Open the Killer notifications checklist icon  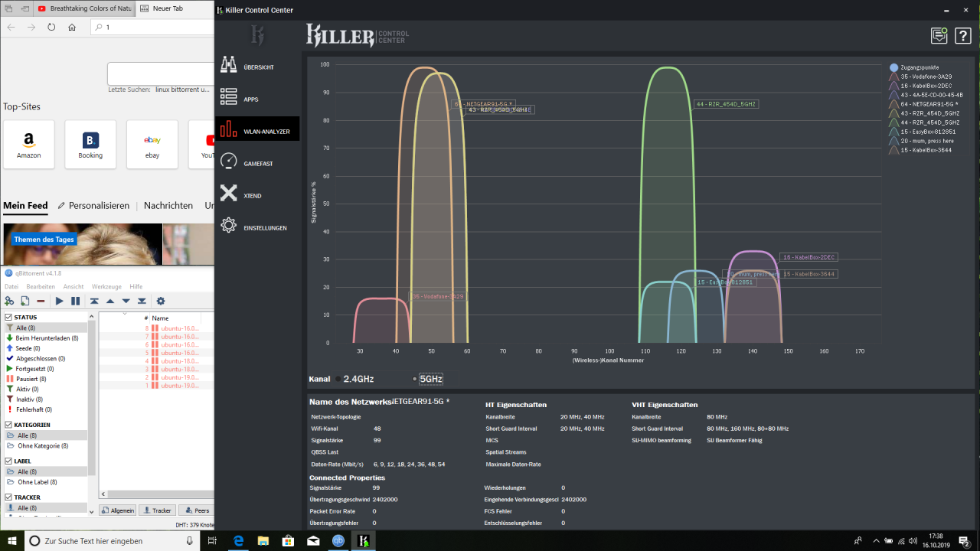click(939, 35)
